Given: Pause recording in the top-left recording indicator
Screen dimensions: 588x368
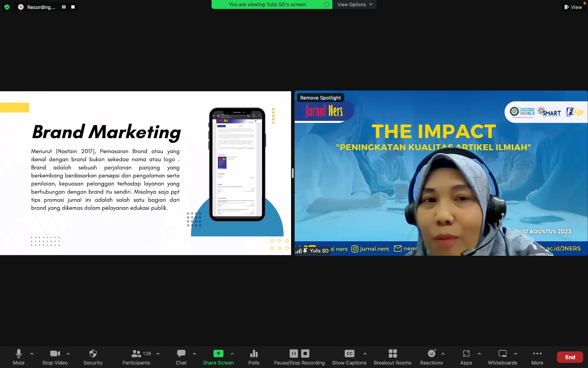Looking at the screenshot, I should click(64, 7).
